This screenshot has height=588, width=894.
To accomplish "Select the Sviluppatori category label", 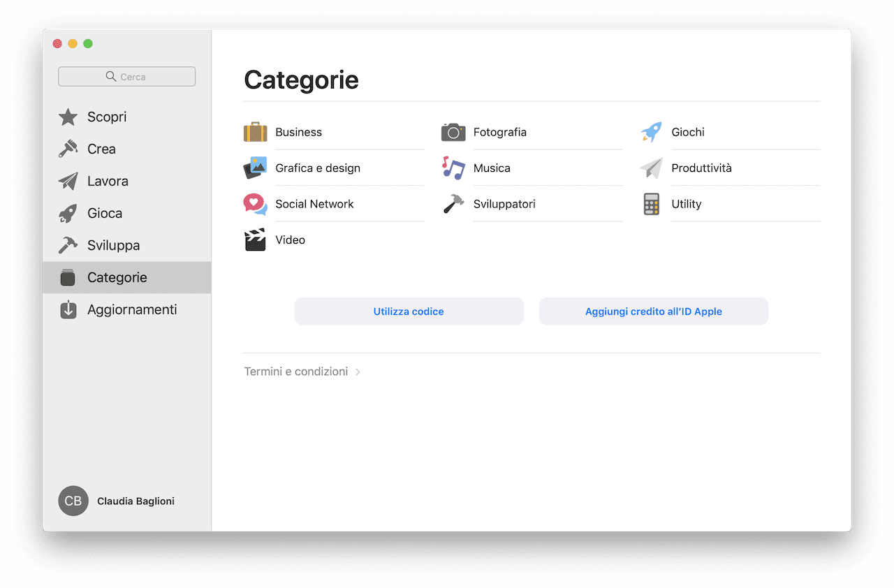I will pos(504,204).
